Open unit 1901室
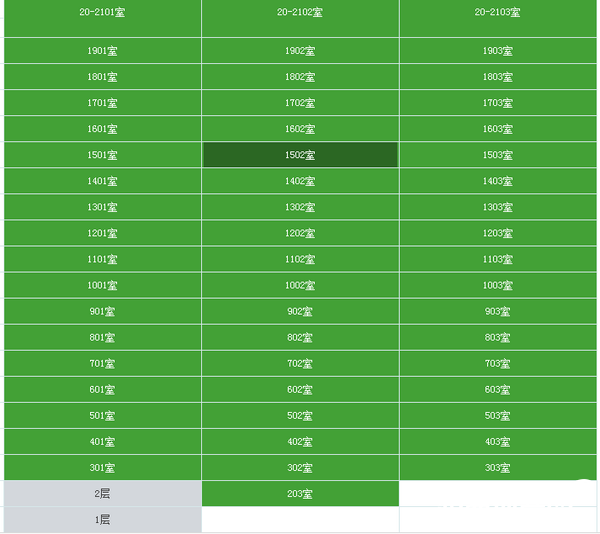 (103, 50)
